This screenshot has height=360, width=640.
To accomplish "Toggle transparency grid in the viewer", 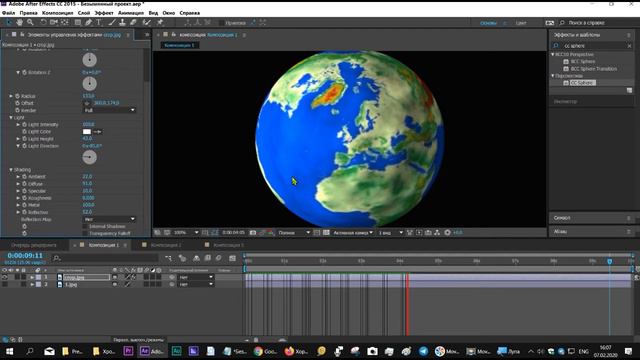I will point(326,233).
